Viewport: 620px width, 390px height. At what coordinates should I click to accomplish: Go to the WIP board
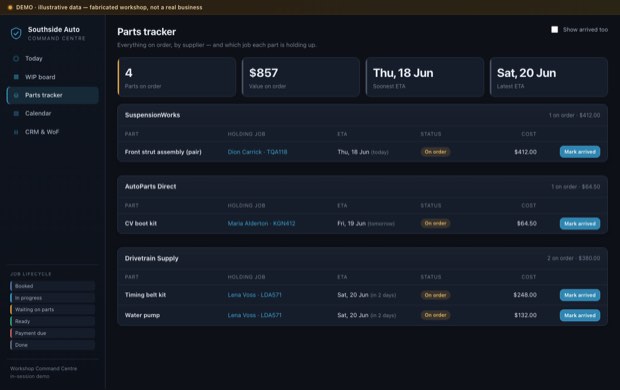[x=53, y=77]
